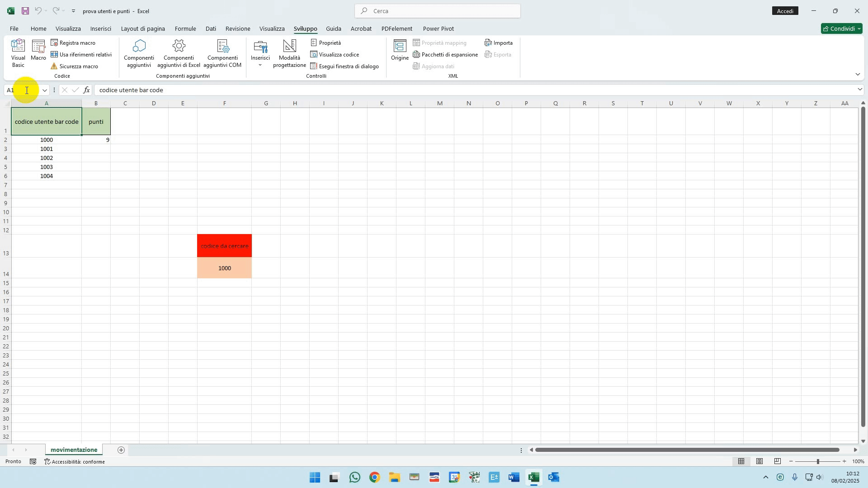Open Componenti aggiuntivi di Excel
The height and width of the screenshot is (488, 868).
(179, 53)
